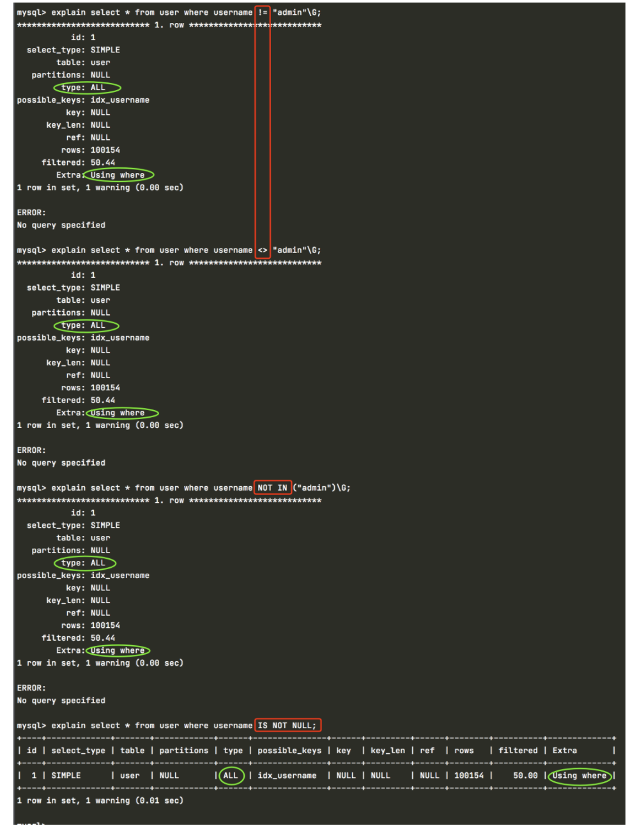The height and width of the screenshot is (833, 644).
Task: Click "100154" in the table data row
Action: click(x=469, y=776)
